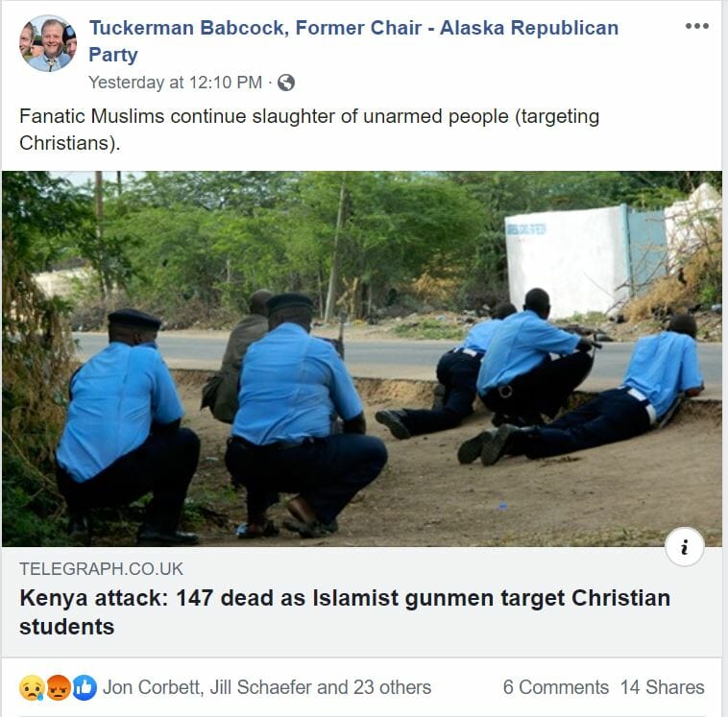The image size is (728, 717).
Task: Click the post text about Fanatic Muslims
Action: coord(309,130)
